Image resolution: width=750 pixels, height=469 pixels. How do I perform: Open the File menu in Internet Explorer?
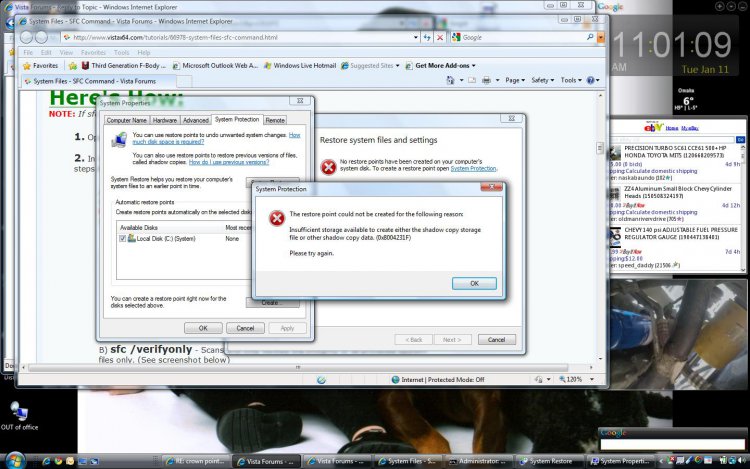pos(28,53)
